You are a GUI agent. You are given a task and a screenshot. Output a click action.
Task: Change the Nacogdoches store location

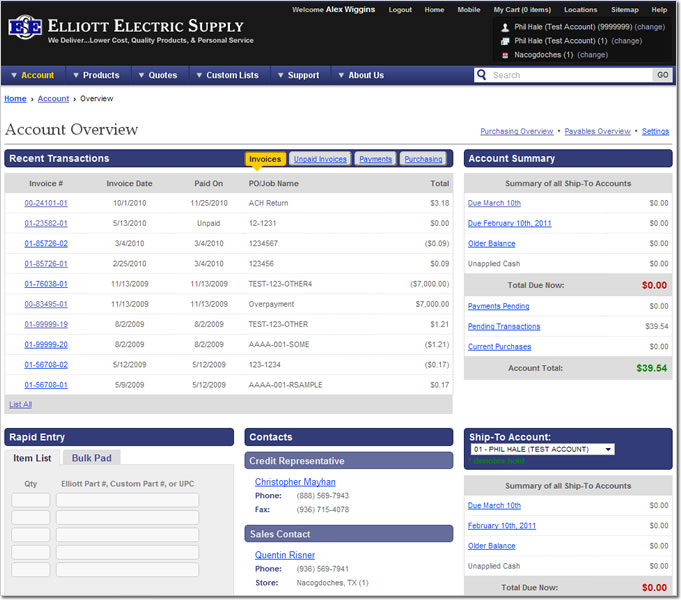592,55
